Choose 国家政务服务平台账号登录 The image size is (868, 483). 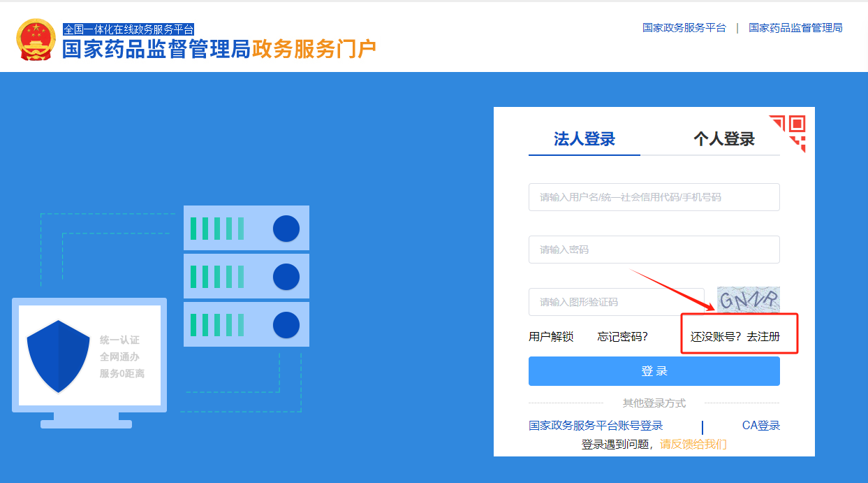point(596,426)
